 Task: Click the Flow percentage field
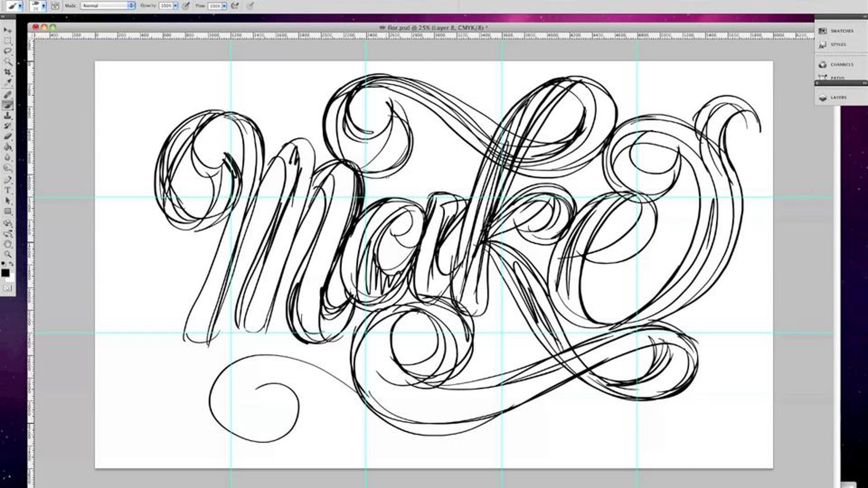[x=215, y=6]
